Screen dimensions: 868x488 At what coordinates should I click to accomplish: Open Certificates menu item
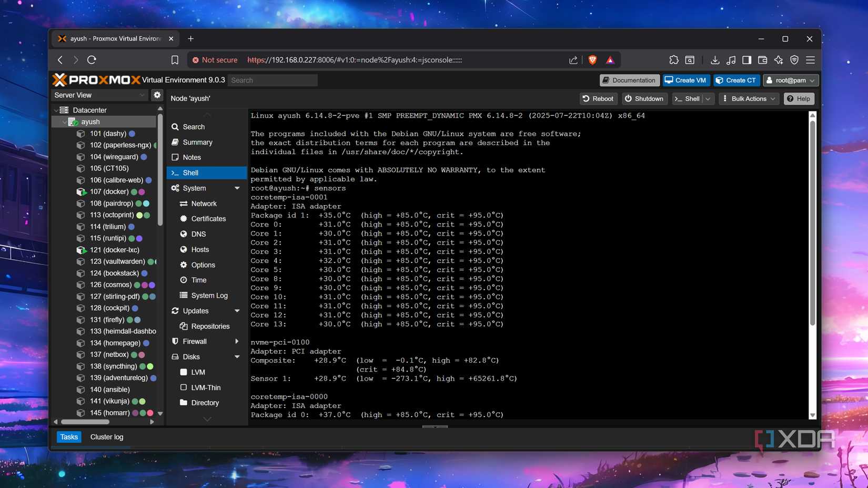(207, 219)
